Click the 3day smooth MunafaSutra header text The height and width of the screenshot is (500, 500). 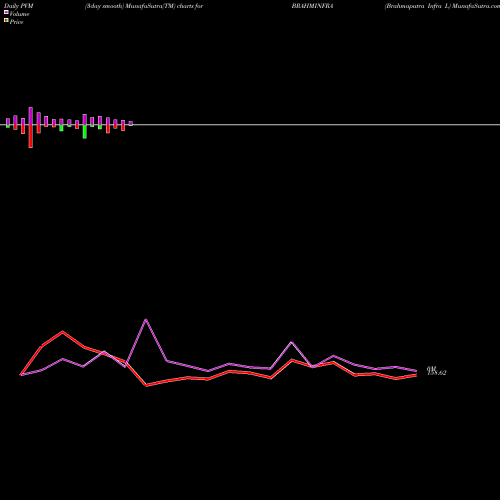click(x=144, y=6)
